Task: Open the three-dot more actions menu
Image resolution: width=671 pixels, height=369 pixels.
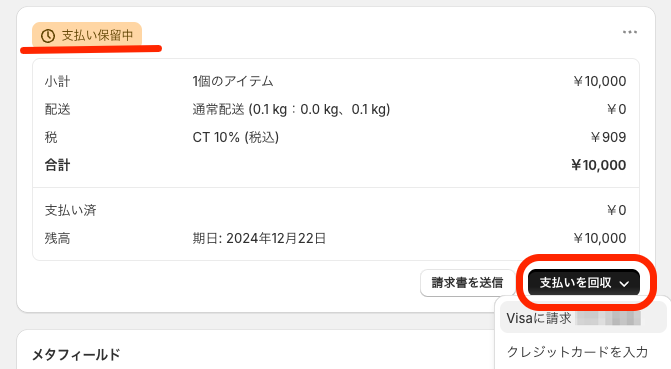Action: (629, 32)
